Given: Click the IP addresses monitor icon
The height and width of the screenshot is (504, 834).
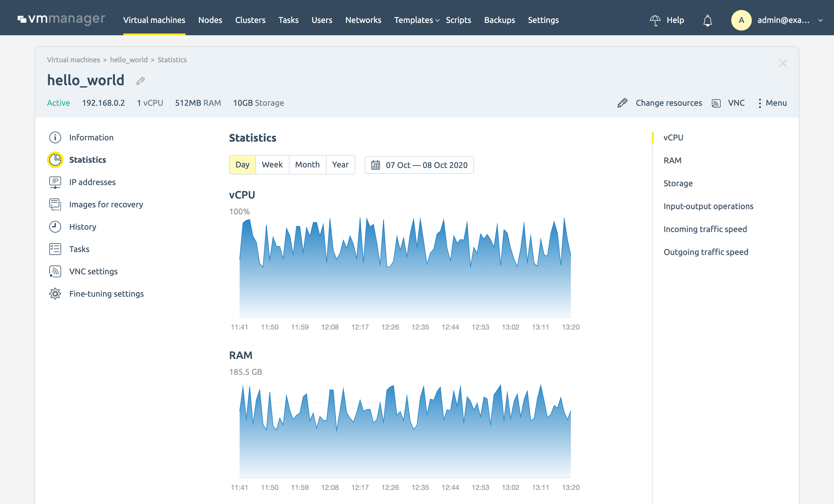Looking at the screenshot, I should tap(55, 182).
